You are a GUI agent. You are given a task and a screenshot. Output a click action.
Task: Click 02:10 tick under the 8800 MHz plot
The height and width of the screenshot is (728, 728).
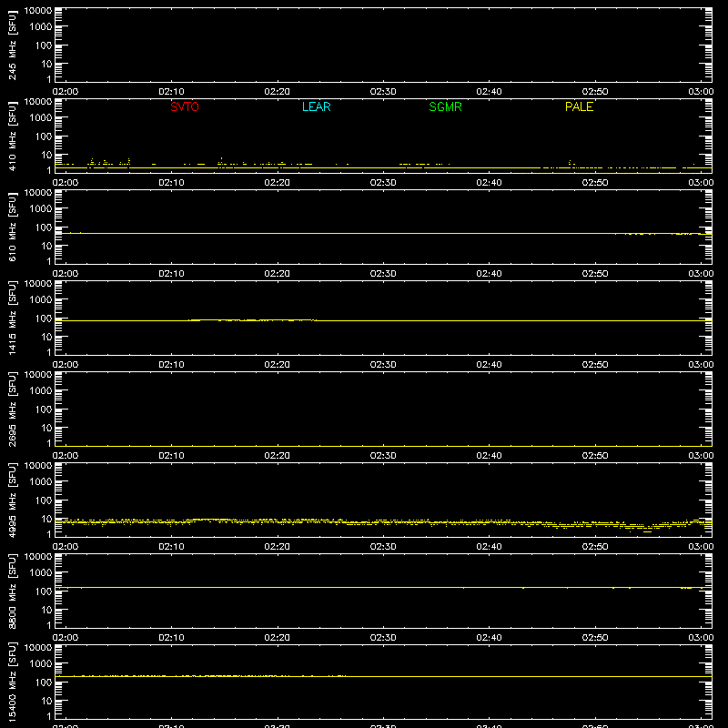(171, 638)
